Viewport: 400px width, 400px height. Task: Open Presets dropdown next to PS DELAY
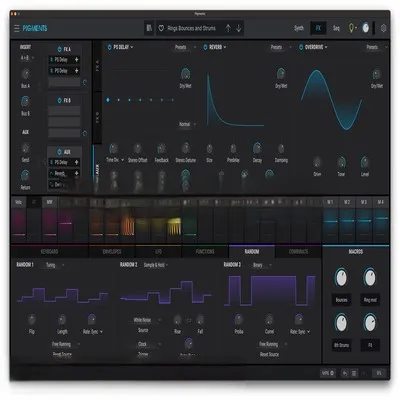(x=185, y=47)
